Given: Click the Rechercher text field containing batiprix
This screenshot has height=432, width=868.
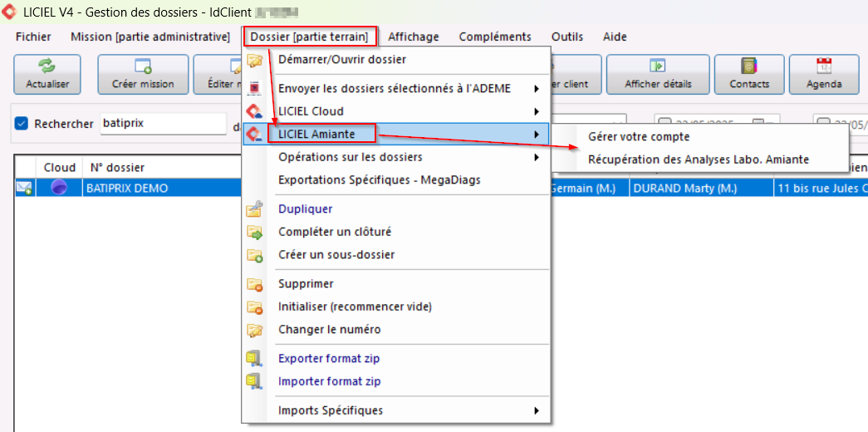Looking at the screenshot, I should [162, 124].
